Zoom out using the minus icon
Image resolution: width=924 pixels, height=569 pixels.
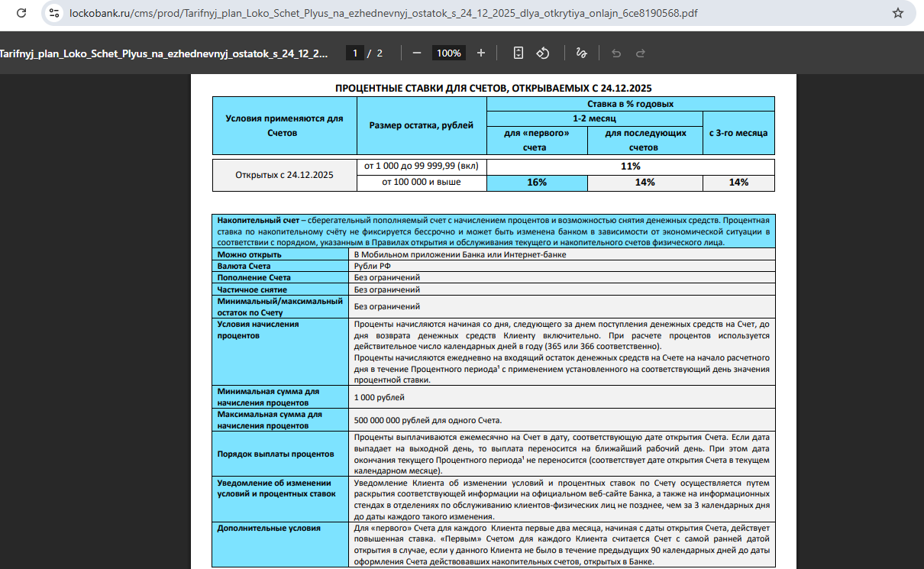click(x=417, y=53)
